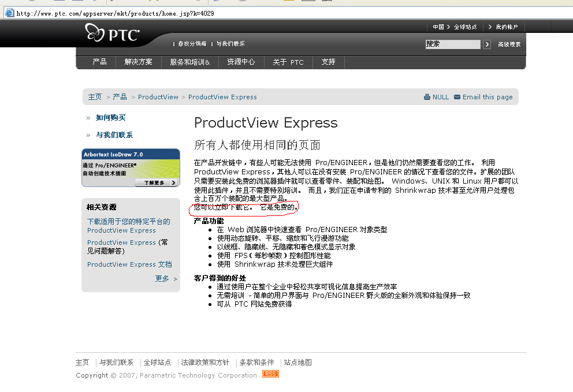This screenshot has height=392, width=573.
Task: Click the chevron bullet beside 与我们联系 in sidebar
Action: tap(88, 136)
